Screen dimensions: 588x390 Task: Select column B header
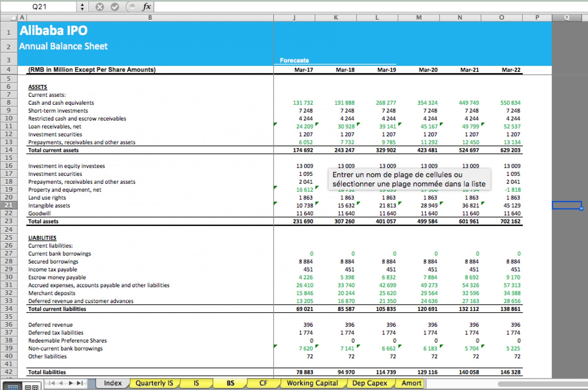pyautogui.click(x=150, y=18)
